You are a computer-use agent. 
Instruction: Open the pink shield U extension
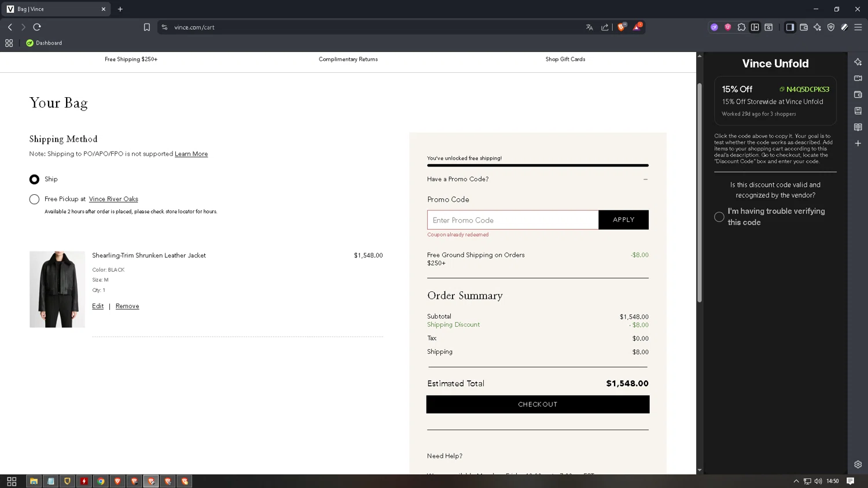tap(728, 27)
